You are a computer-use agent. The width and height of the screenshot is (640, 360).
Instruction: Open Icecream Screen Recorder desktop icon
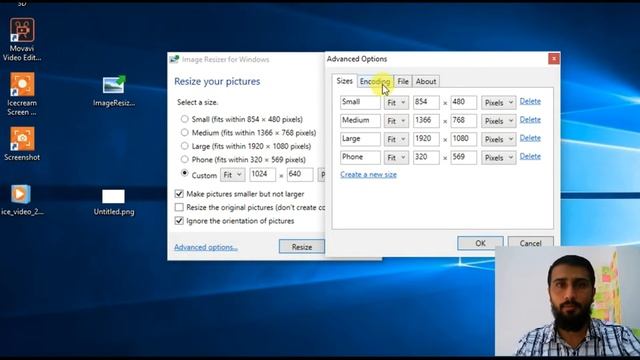click(22, 94)
